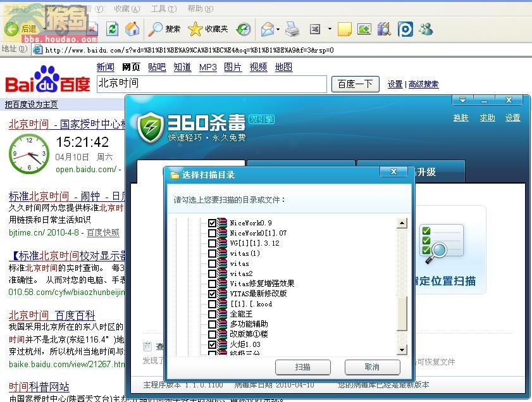Open the Messenger people icon
This screenshot has height=402, width=532.
point(426,29)
